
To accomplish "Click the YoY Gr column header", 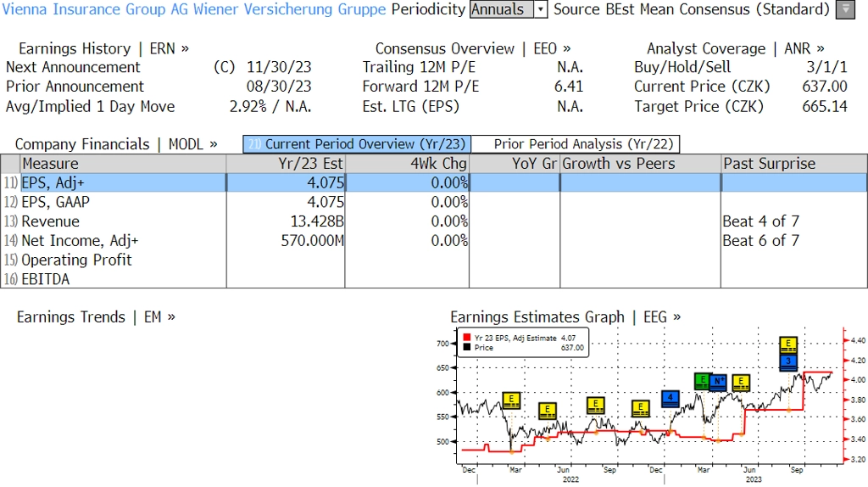I will click(x=515, y=164).
